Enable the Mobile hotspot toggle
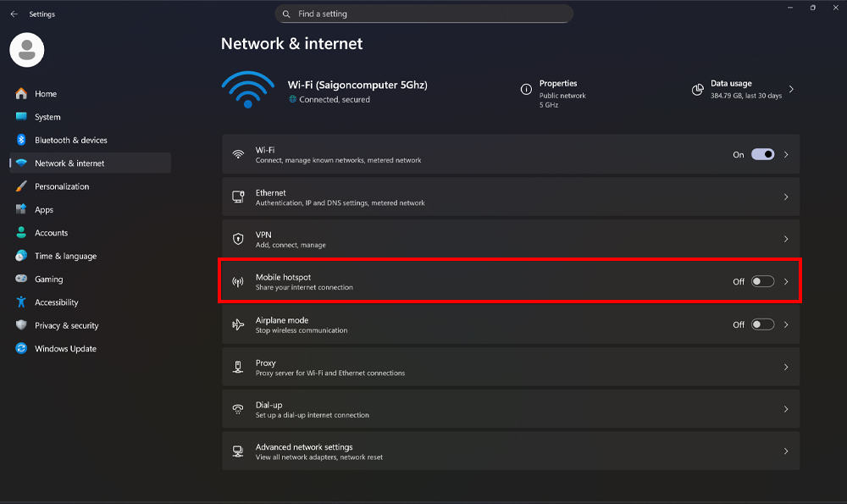 [x=761, y=281]
